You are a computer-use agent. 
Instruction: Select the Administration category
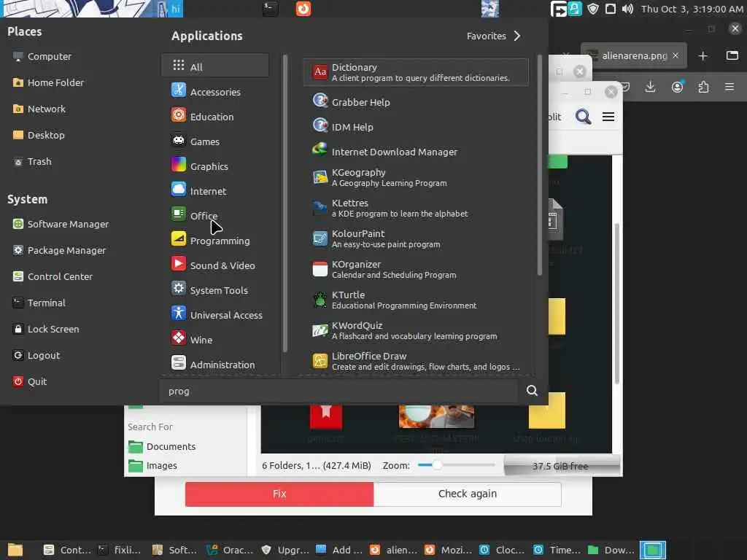click(215, 364)
